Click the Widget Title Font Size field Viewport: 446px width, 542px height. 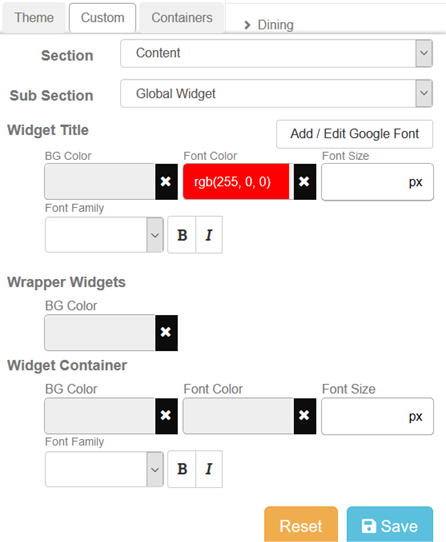point(377,182)
